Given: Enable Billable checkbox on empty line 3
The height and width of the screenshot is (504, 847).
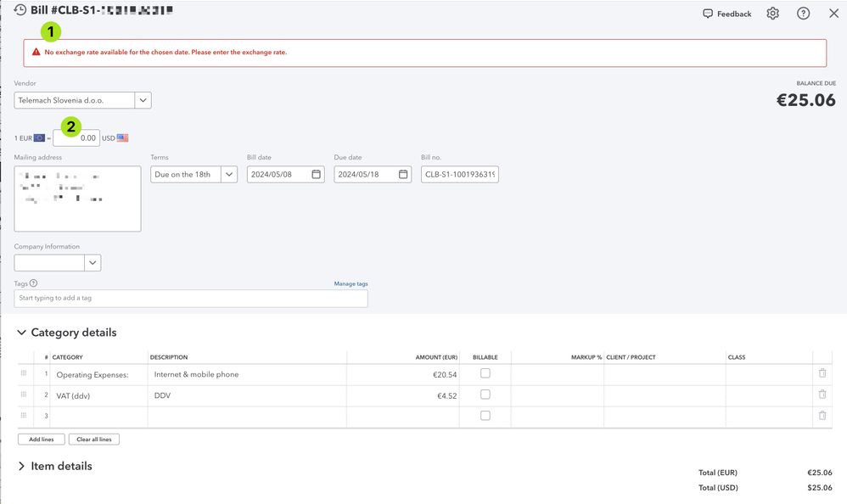Looking at the screenshot, I should pos(485,416).
